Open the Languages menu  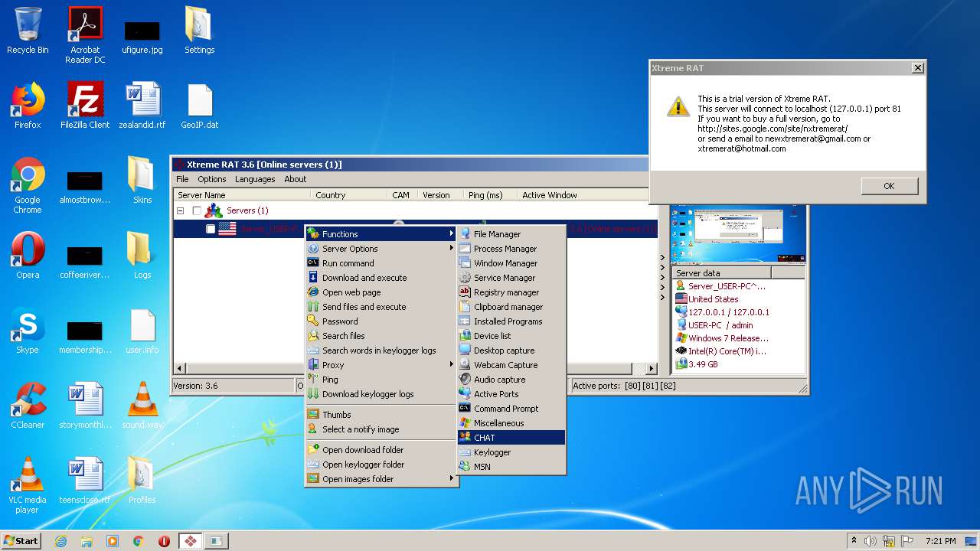click(x=255, y=179)
